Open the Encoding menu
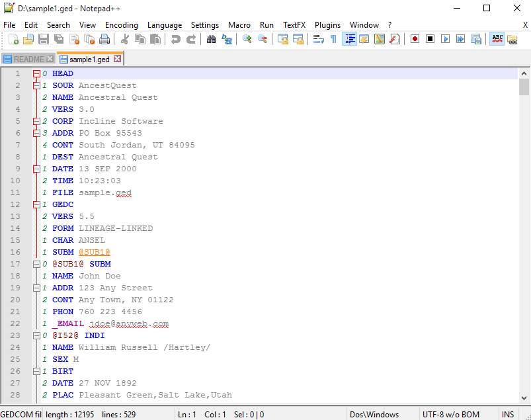Screen dimensions: 531x420 point(122,25)
